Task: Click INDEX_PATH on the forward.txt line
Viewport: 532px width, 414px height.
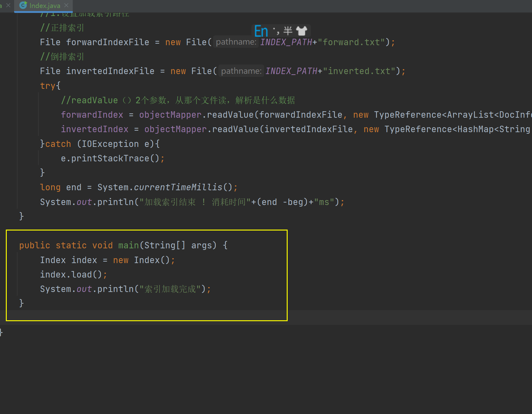Action: coord(286,42)
